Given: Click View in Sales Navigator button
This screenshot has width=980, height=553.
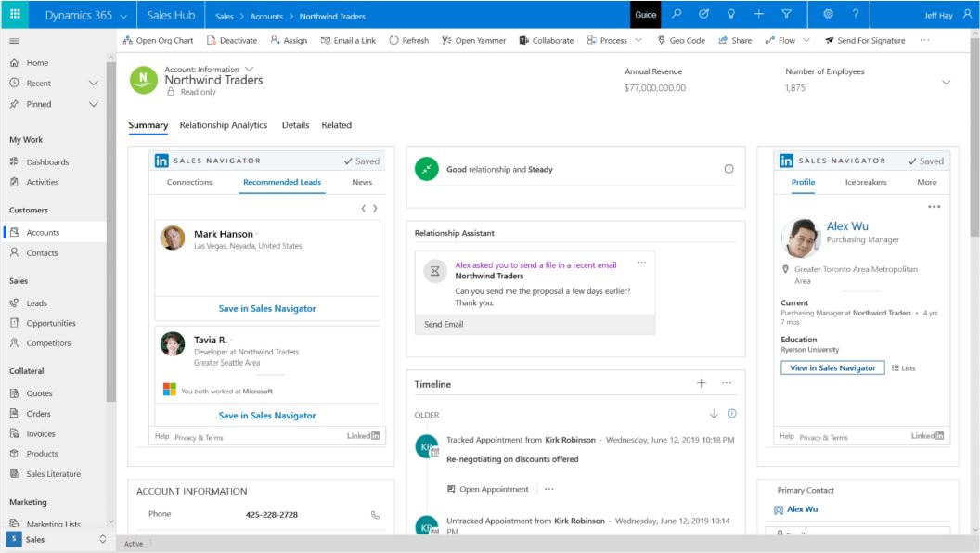Looking at the screenshot, I should pos(832,368).
